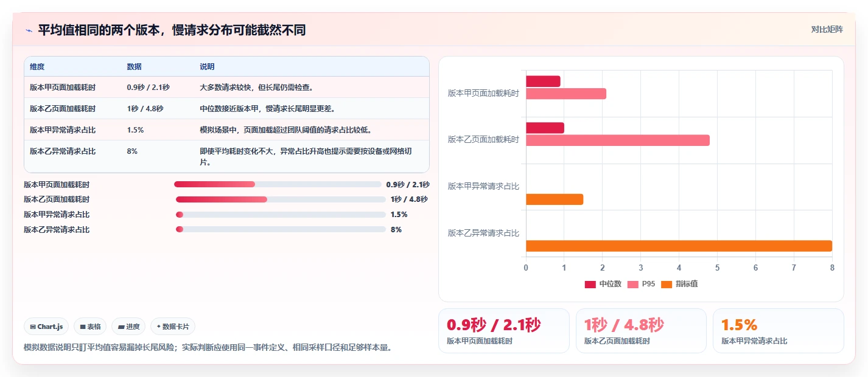Click the page title 平均值相同的两个版本
Image resolution: width=868 pixels, height=377 pixels.
pos(172,30)
